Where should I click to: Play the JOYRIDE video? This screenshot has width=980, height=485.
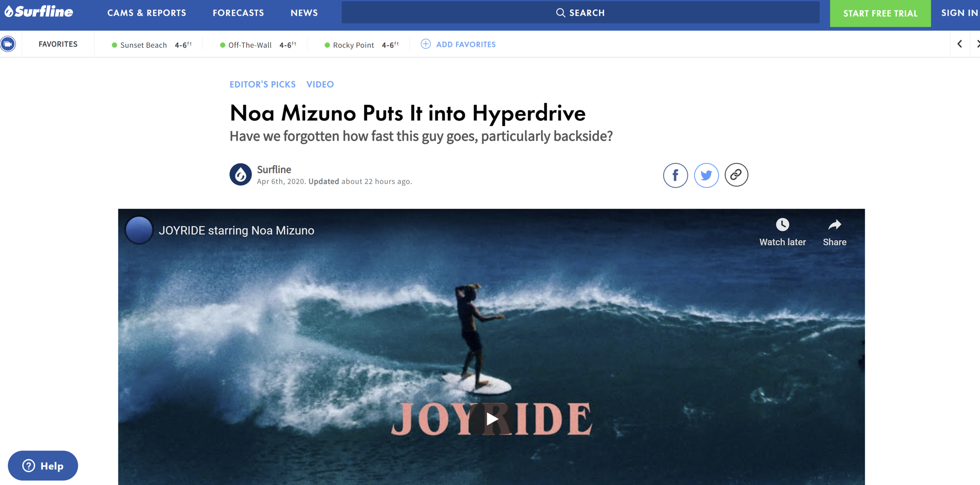(491, 419)
